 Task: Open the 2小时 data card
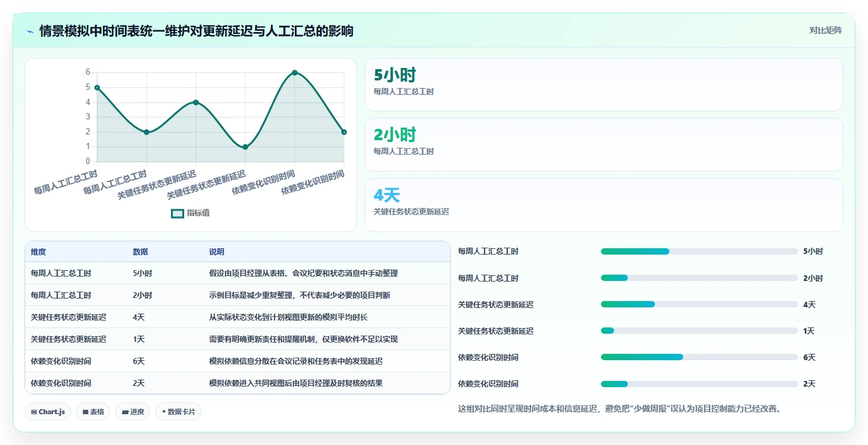[x=603, y=145]
